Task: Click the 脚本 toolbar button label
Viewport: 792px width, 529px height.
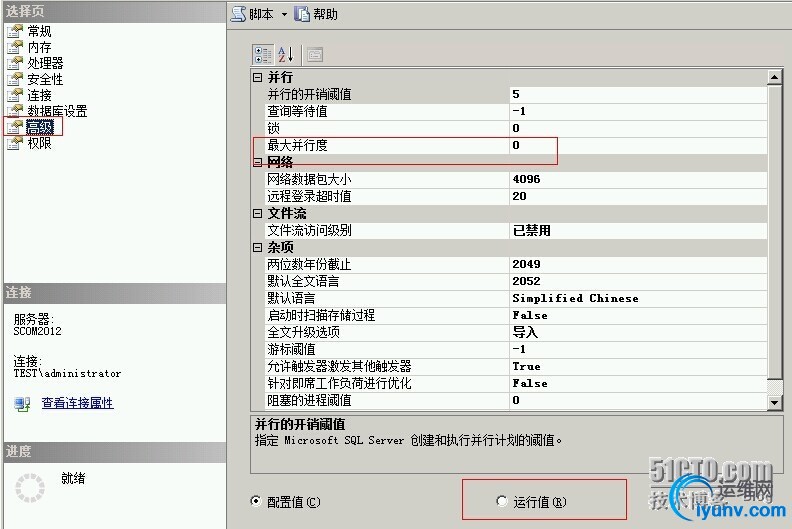Action: pyautogui.click(x=261, y=14)
